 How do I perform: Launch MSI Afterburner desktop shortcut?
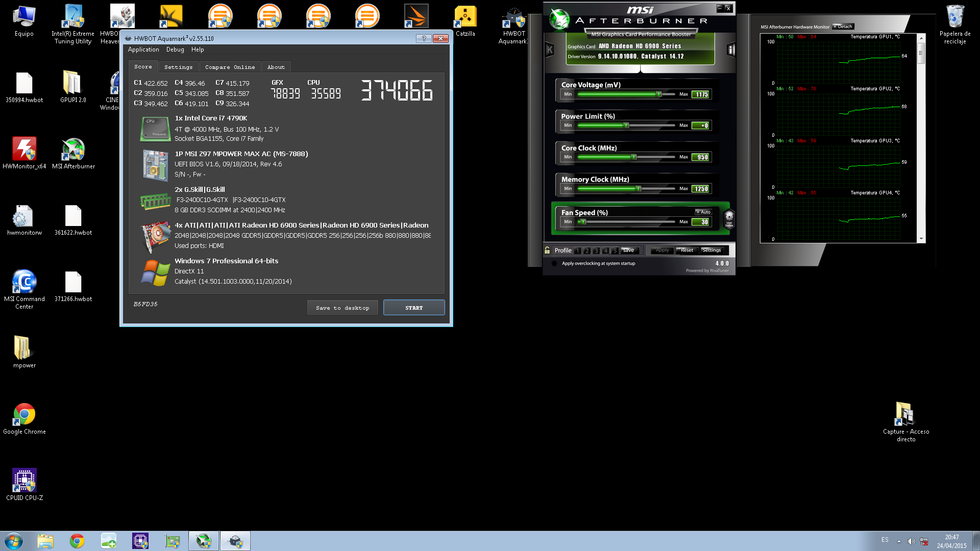click(73, 153)
